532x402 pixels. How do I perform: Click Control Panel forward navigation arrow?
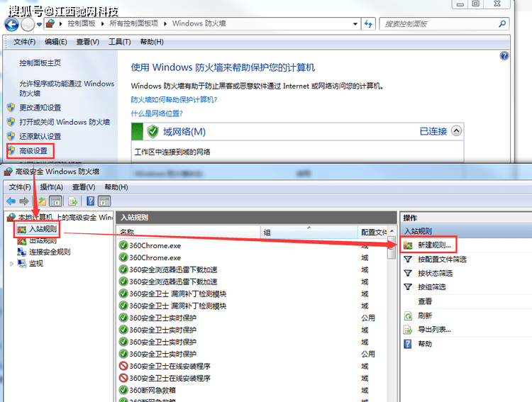28,24
